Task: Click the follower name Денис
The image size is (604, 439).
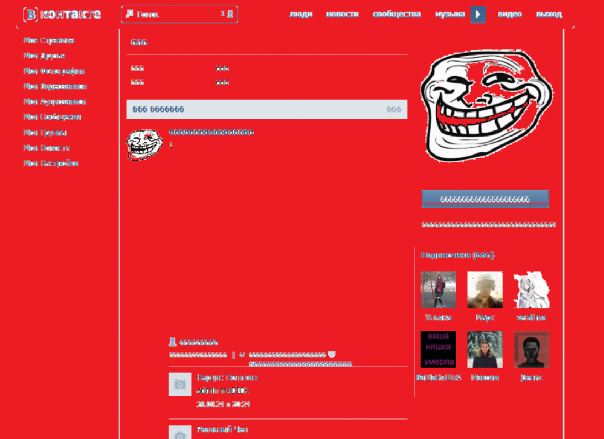Action: click(531, 378)
